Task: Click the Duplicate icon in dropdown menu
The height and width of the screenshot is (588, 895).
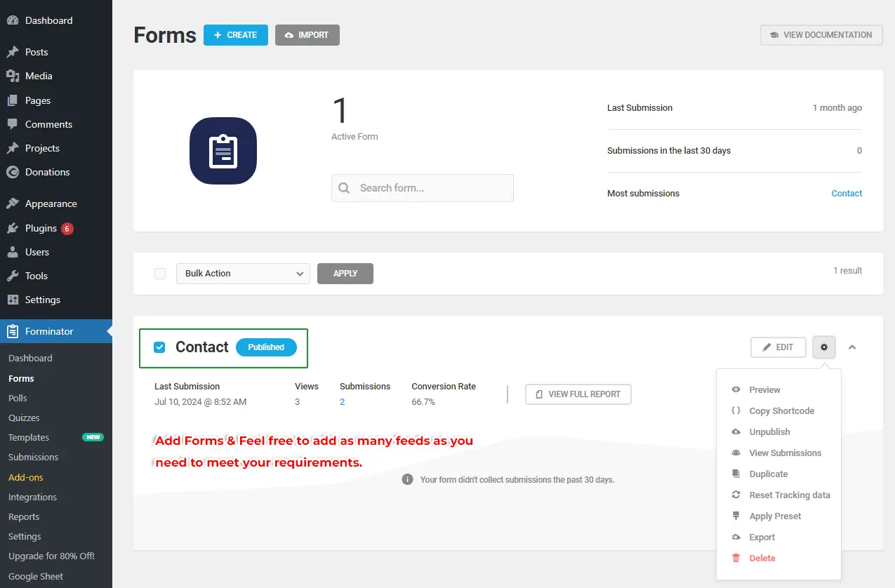Action: (736, 474)
